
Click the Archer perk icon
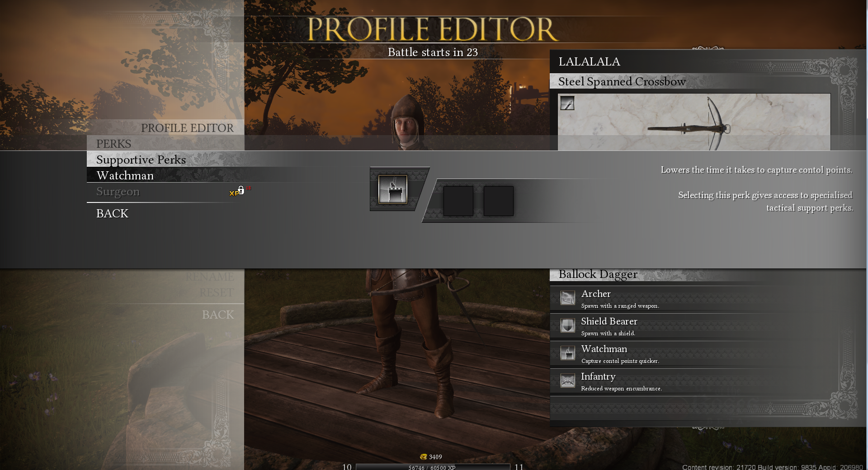coord(567,298)
